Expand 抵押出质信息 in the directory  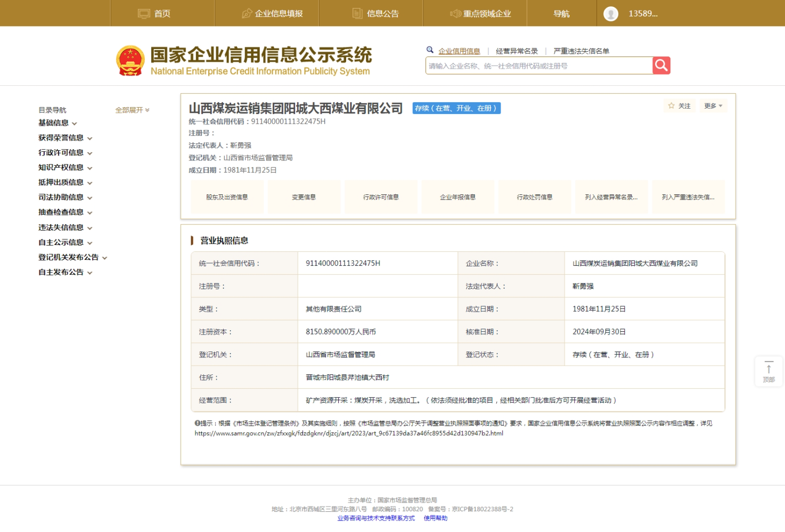coord(65,183)
